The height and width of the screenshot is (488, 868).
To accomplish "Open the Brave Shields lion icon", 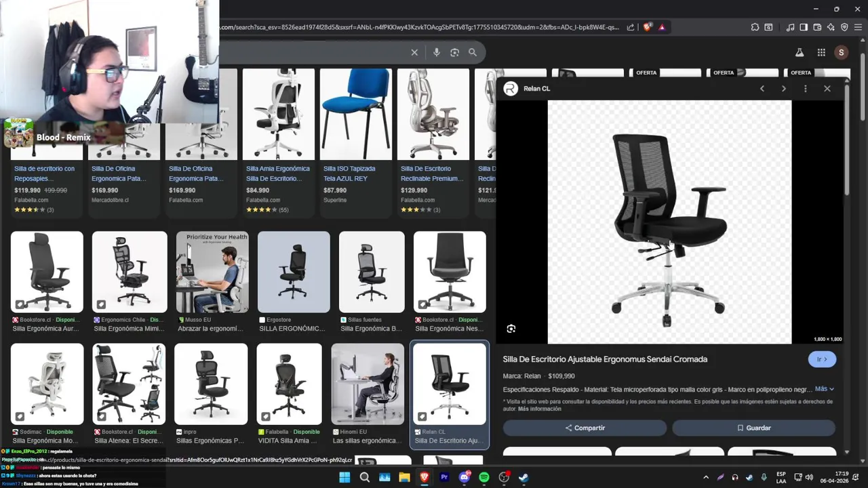I will (x=648, y=27).
